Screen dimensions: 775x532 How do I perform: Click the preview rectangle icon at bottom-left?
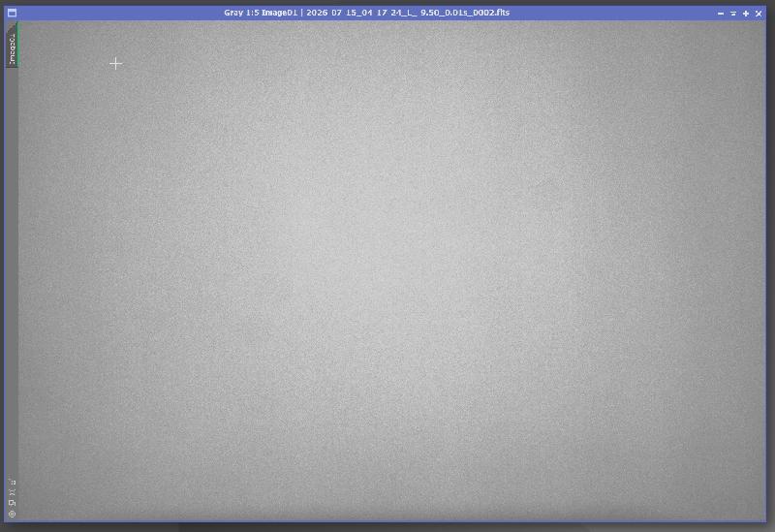[x=13, y=503]
